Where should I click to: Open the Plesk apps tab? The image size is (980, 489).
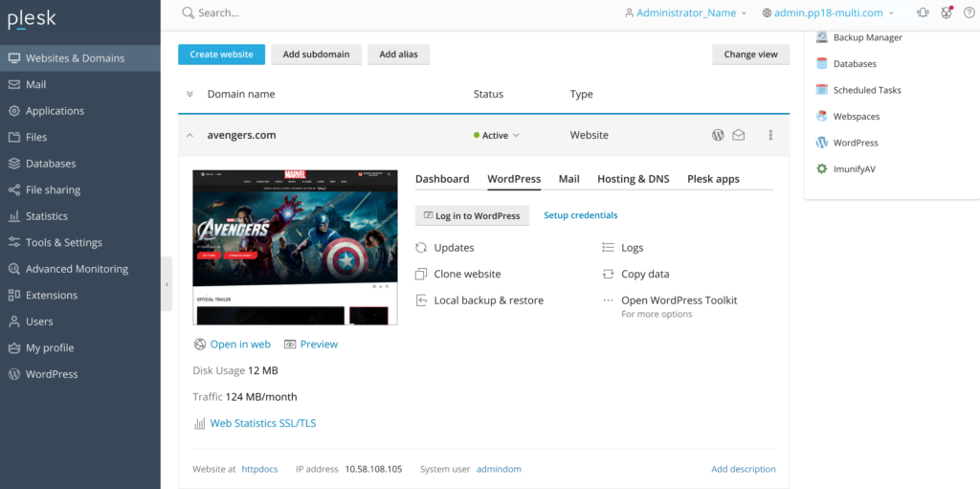[x=714, y=179]
